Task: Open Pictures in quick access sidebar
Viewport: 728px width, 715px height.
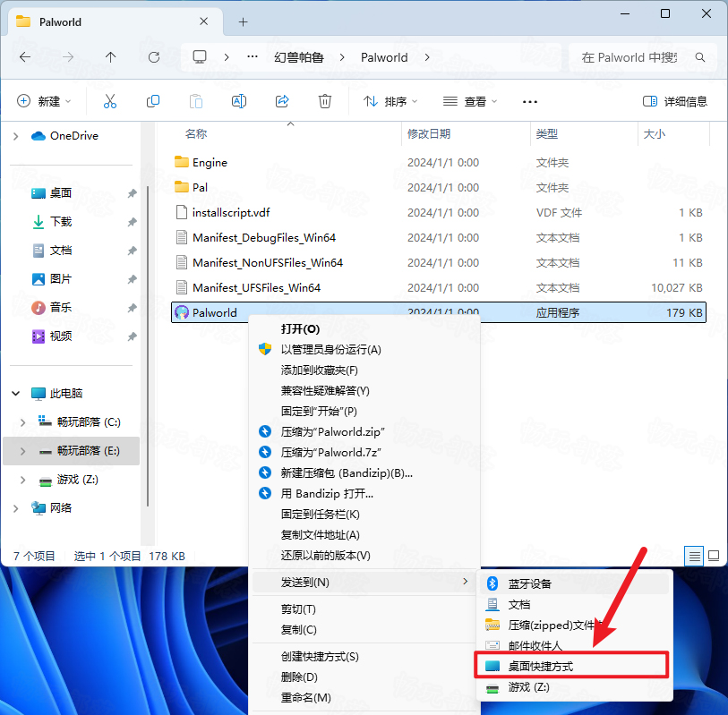Action: 60,279
